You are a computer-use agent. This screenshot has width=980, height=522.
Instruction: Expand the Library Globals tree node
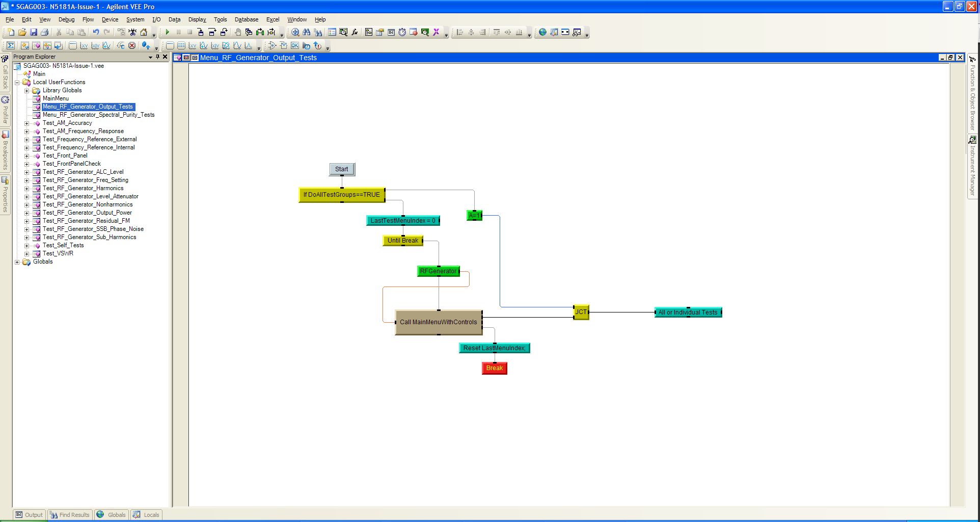(26, 90)
